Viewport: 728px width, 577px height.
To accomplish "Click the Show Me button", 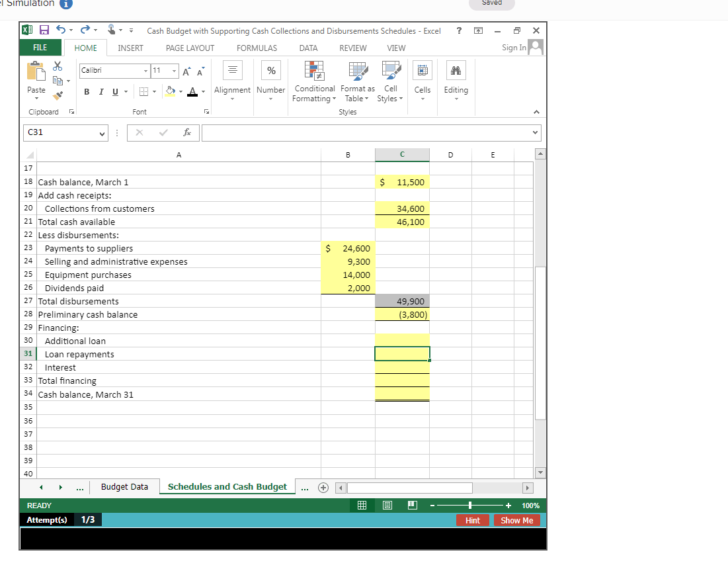I will [x=516, y=520].
